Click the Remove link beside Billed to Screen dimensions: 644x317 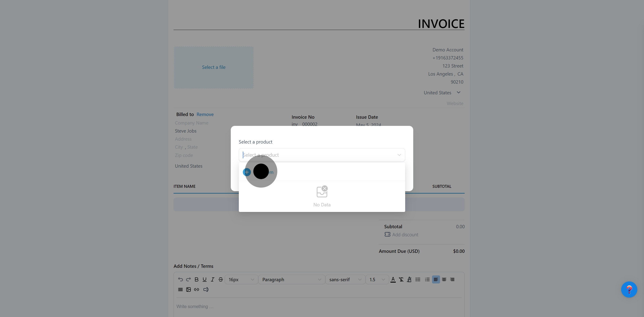[205, 114]
